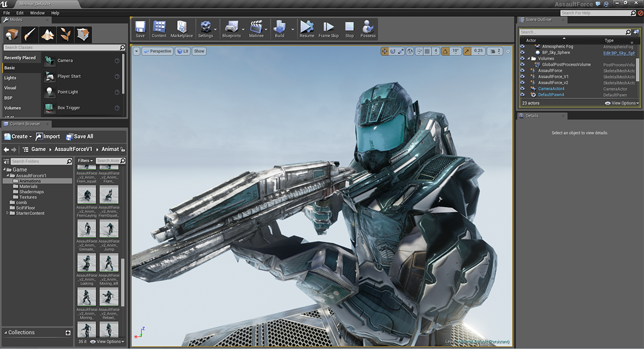The width and height of the screenshot is (644, 349).
Task: Toggle scale snapping arrow icon
Action: click(467, 51)
